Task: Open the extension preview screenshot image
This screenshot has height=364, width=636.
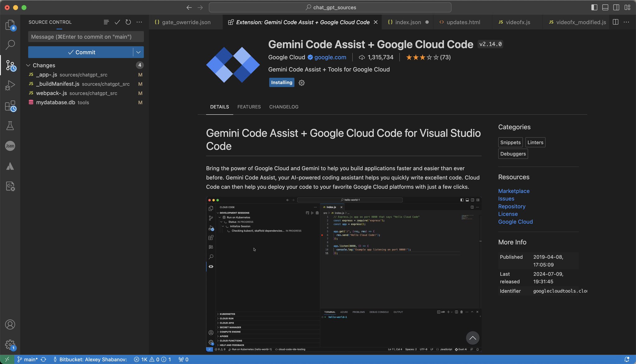Action: click(x=344, y=274)
